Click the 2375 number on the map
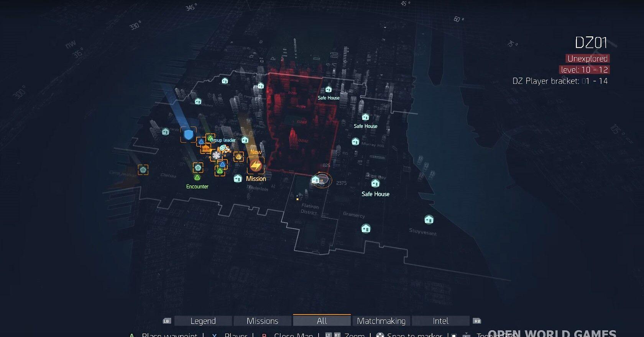This screenshot has height=337, width=644. [341, 183]
